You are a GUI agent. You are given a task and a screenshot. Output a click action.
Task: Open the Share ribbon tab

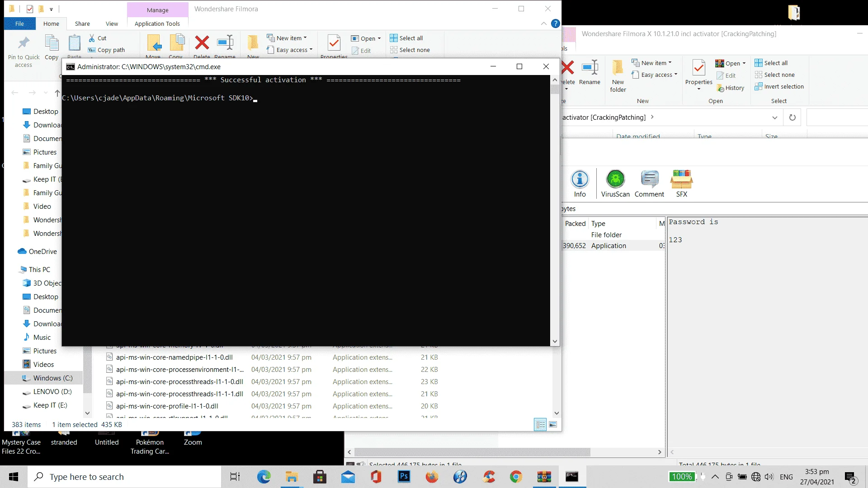click(82, 23)
